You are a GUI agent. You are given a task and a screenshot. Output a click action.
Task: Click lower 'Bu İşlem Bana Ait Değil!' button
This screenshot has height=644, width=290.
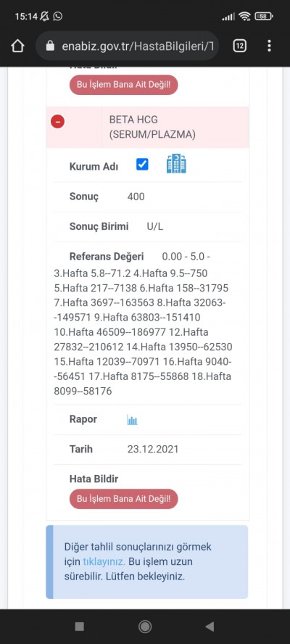tap(124, 499)
